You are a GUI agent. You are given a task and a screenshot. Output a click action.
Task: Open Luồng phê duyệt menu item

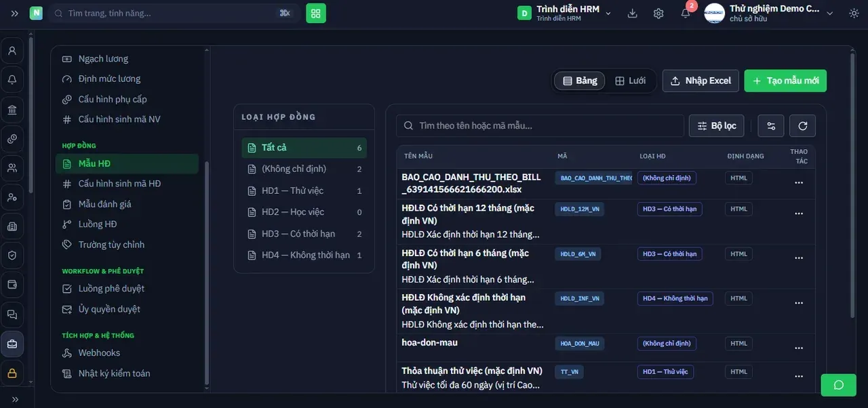127,289
